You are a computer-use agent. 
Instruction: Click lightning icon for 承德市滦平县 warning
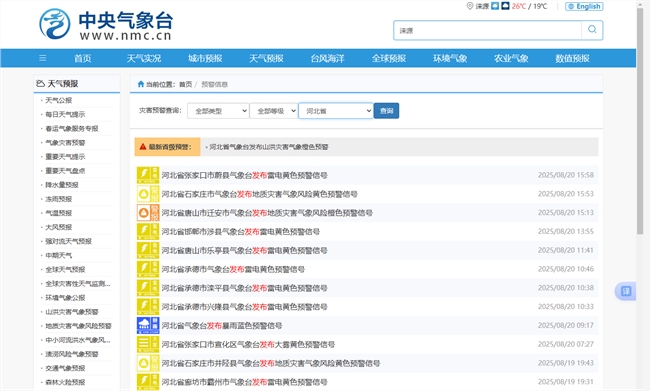point(148,288)
